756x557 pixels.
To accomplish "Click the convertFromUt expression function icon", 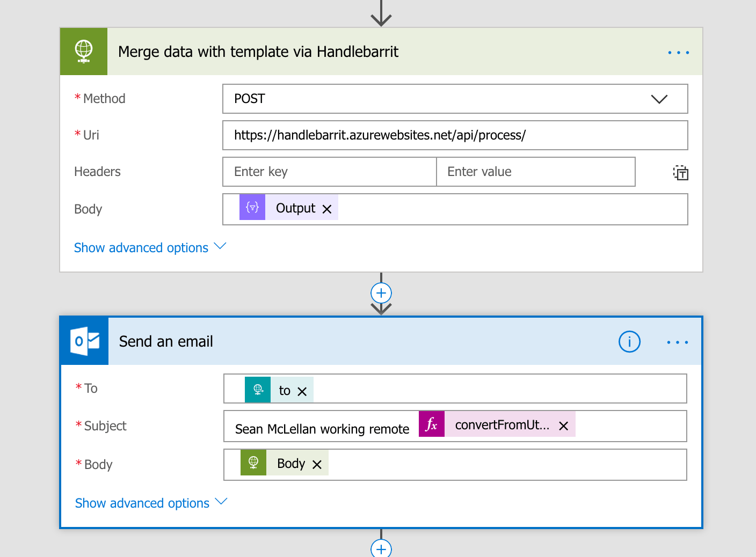I will [x=432, y=424].
